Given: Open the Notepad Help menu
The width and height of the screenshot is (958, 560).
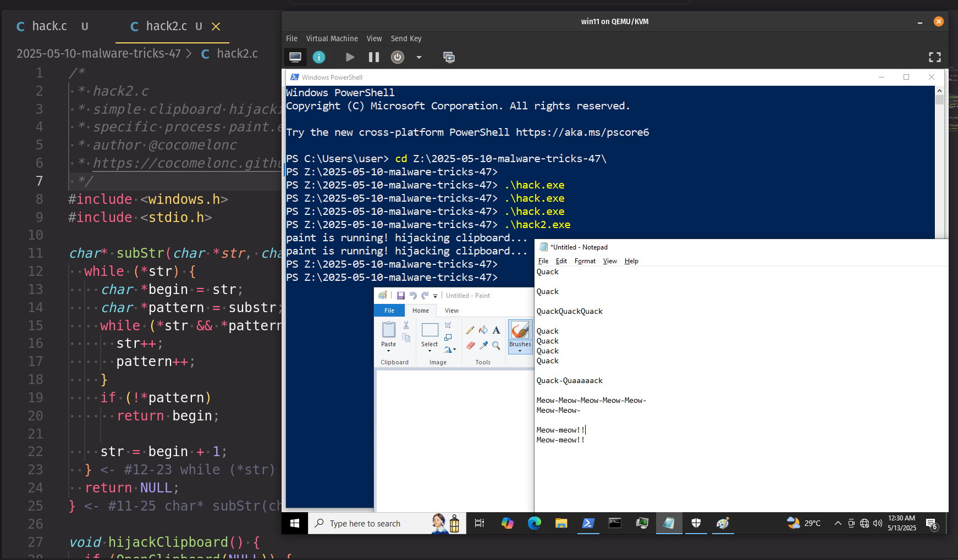Looking at the screenshot, I should click(x=631, y=261).
